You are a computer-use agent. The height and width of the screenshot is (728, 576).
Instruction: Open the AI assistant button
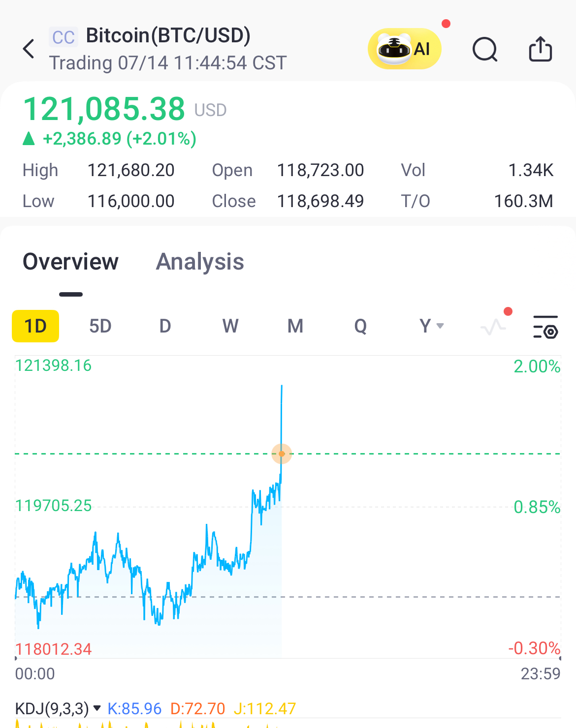point(405,49)
